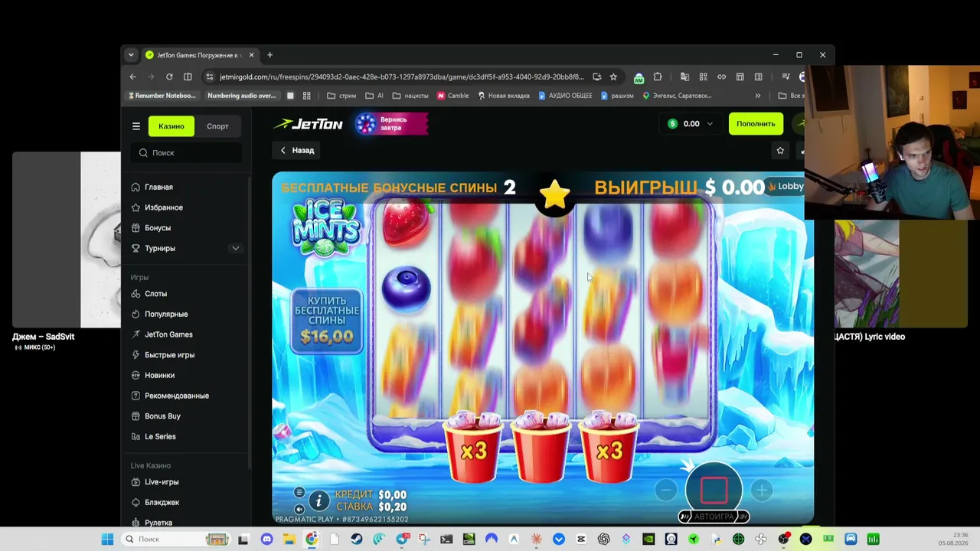Open Discord from the taskbar
The width and height of the screenshot is (980, 551).
coord(266,540)
